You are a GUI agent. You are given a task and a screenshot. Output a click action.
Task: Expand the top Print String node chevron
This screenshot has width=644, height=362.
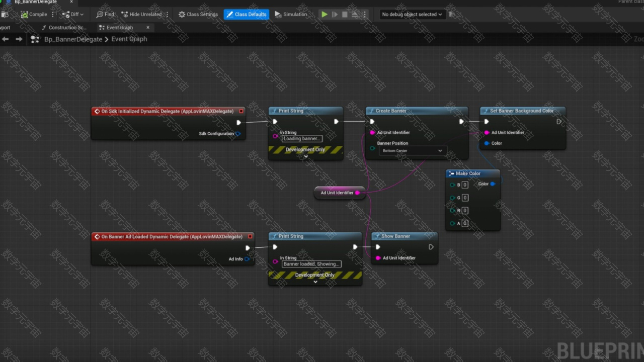[x=305, y=156]
